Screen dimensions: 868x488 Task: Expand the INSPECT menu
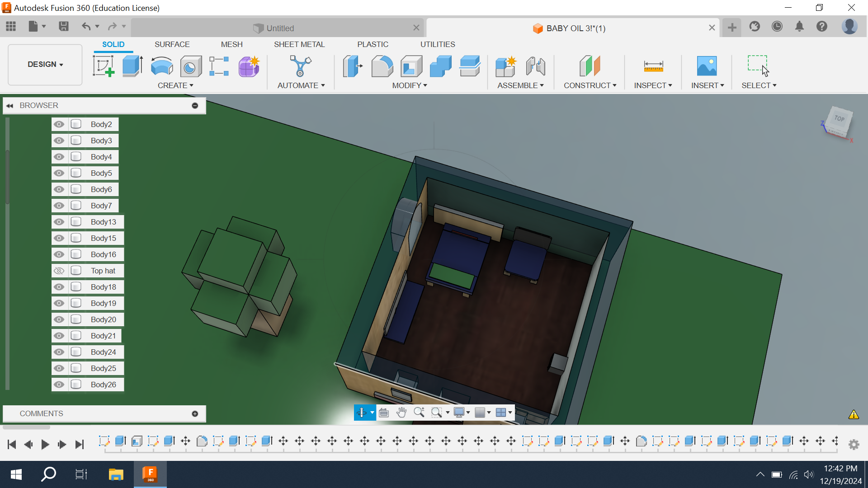(x=653, y=85)
